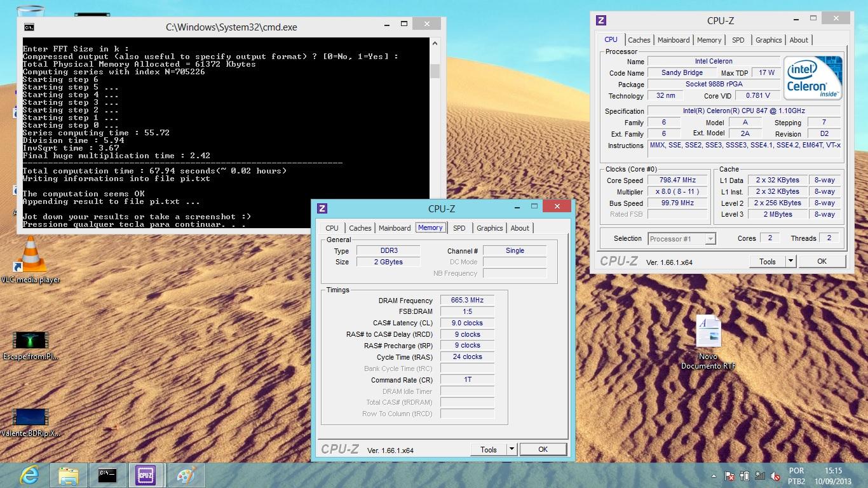The image size is (868, 488).
Task: Click the Command Rate value 1T
Action: coord(467,379)
